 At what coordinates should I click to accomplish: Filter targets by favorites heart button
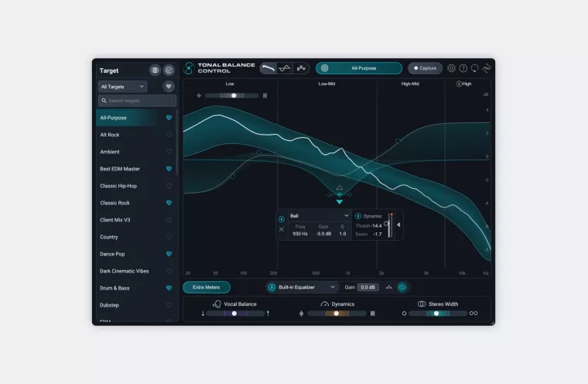click(x=169, y=87)
